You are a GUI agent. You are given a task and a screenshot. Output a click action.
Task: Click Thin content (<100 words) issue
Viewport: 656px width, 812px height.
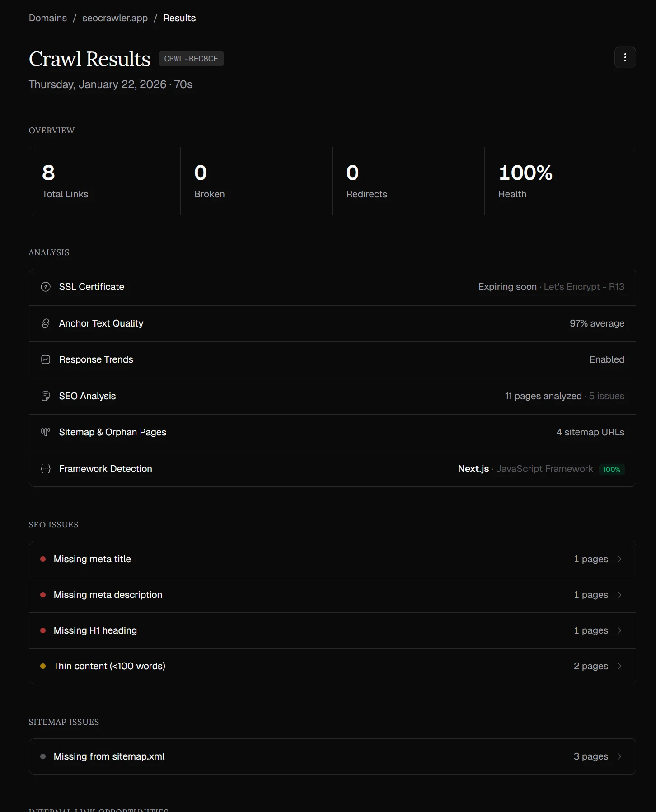tap(333, 666)
